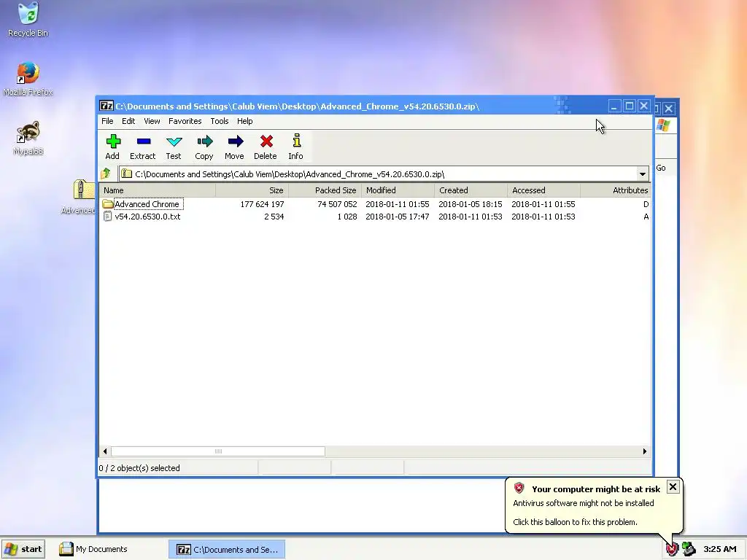Sort by the Name column header
Image resolution: width=747 pixels, height=560 pixels.
pyautogui.click(x=158, y=190)
